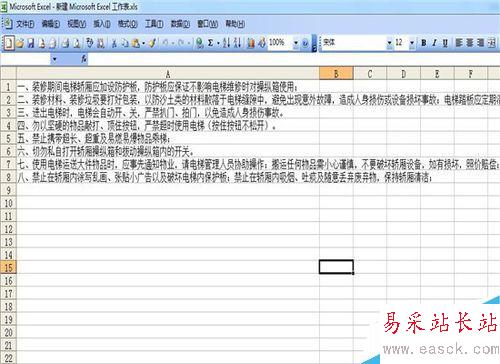500x364 pixels.
Task: Open the 编辑(E) menu
Action: pyautogui.click(x=51, y=24)
